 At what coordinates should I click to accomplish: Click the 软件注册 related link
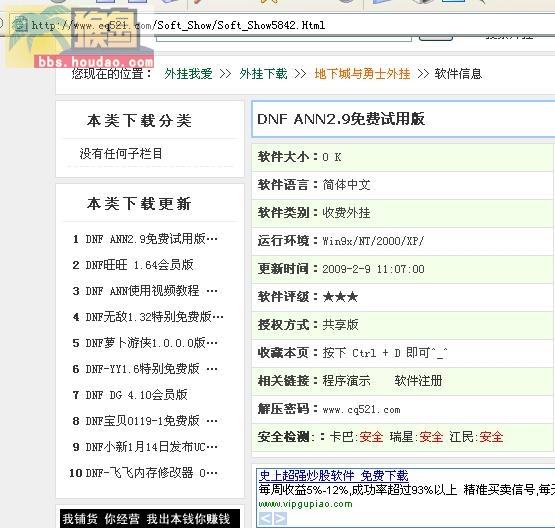pyautogui.click(x=418, y=381)
